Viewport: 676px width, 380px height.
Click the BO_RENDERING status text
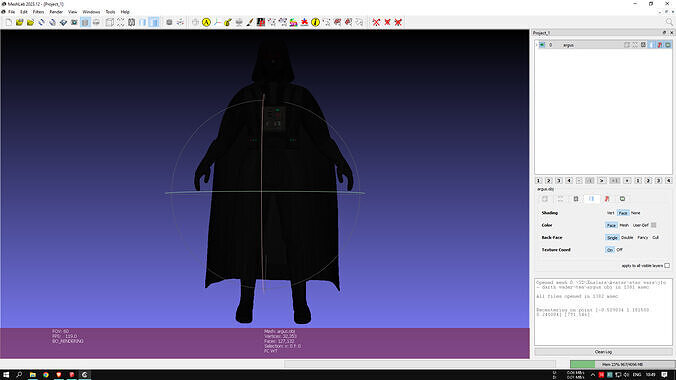coord(68,341)
